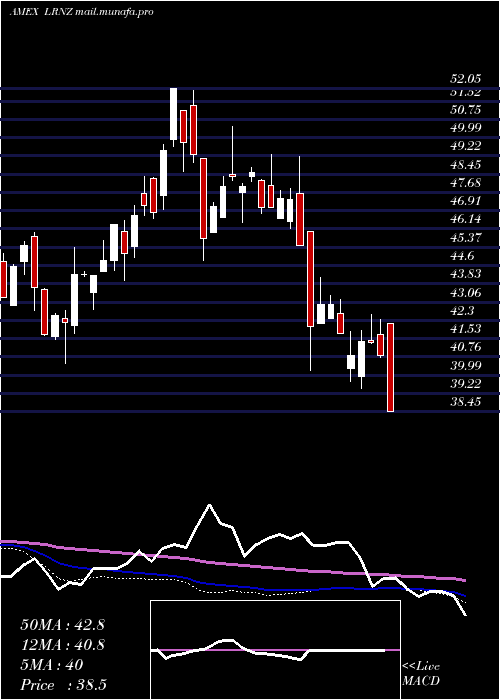Click the AMEX LRNZ mail.munafa.pro title text
The height and width of the screenshot is (700, 500).
click(x=82, y=12)
